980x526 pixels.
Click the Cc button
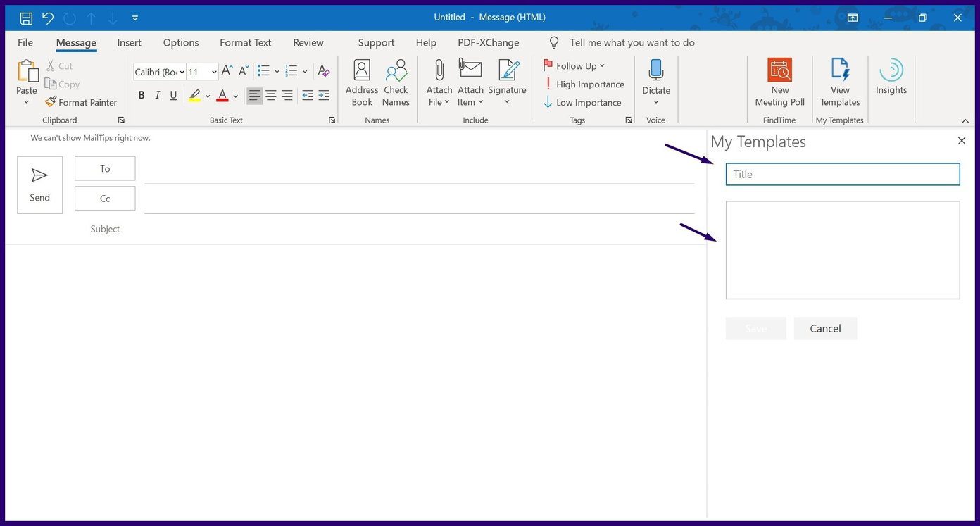pos(105,199)
